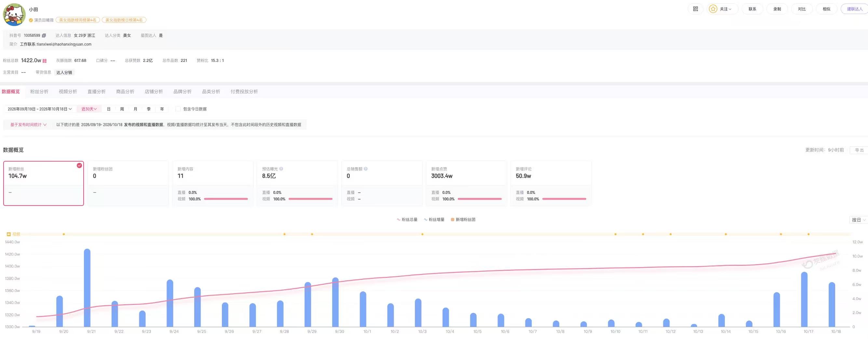Image resolution: width=868 pixels, height=344 pixels.
Task: Open the date range dropdown
Action: 39,109
